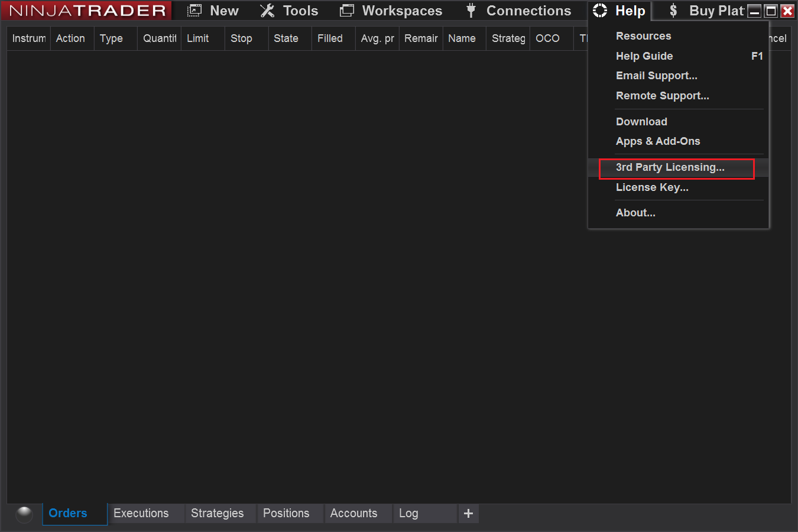Open the Connections menu

528,11
